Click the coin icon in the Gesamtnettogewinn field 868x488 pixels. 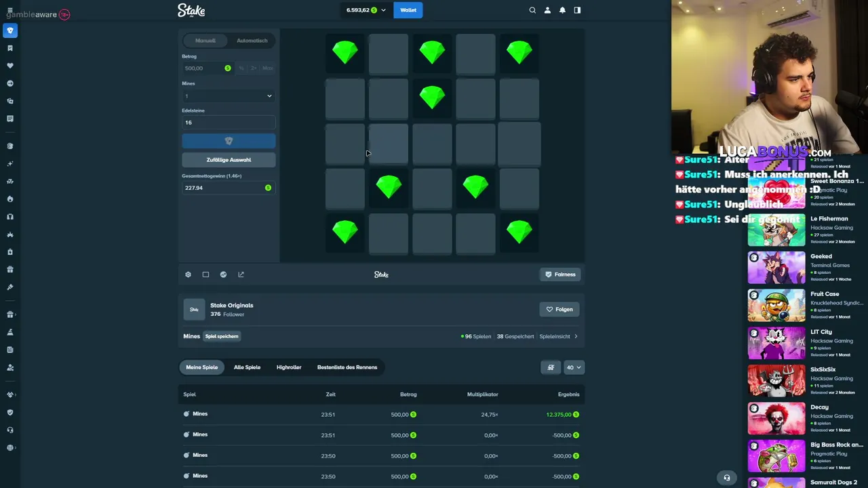268,188
